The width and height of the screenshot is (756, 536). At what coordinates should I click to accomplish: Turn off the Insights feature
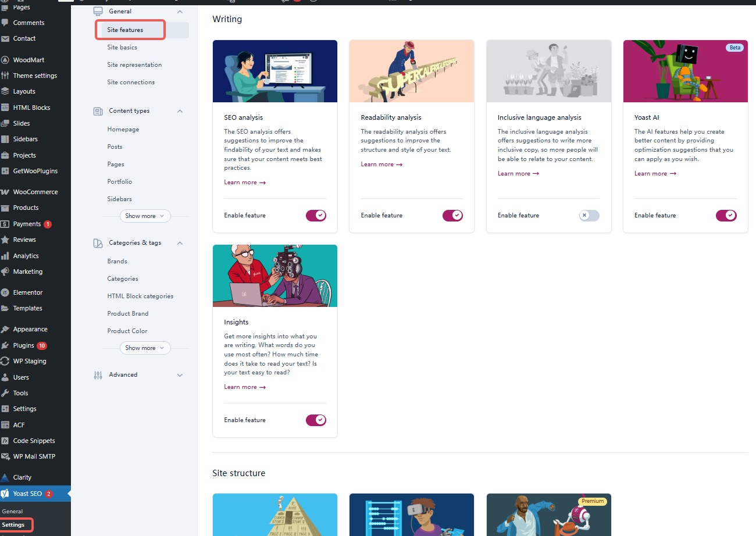coord(316,420)
